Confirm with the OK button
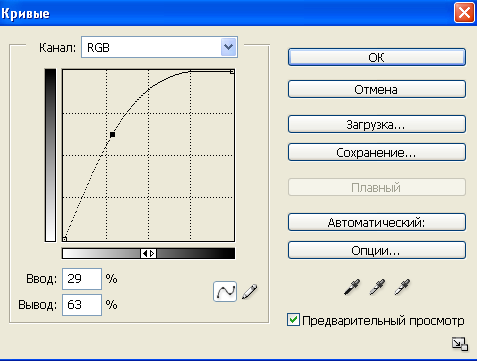 (x=377, y=57)
